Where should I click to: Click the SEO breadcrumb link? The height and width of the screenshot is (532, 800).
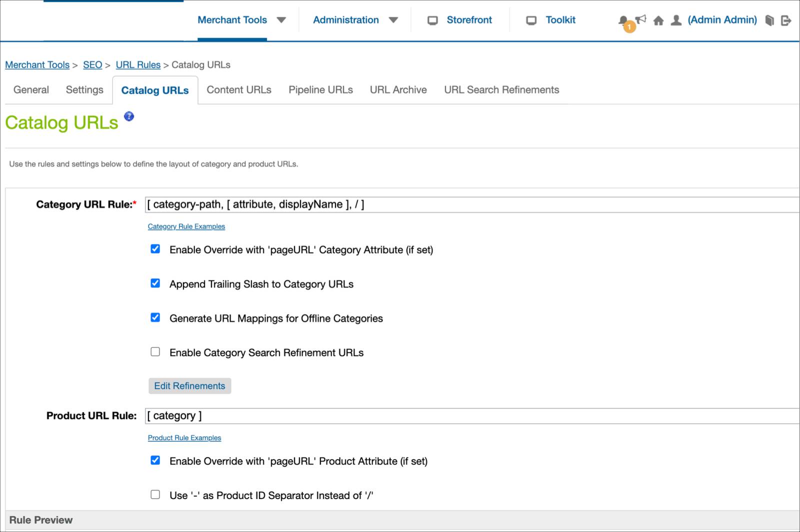click(92, 65)
